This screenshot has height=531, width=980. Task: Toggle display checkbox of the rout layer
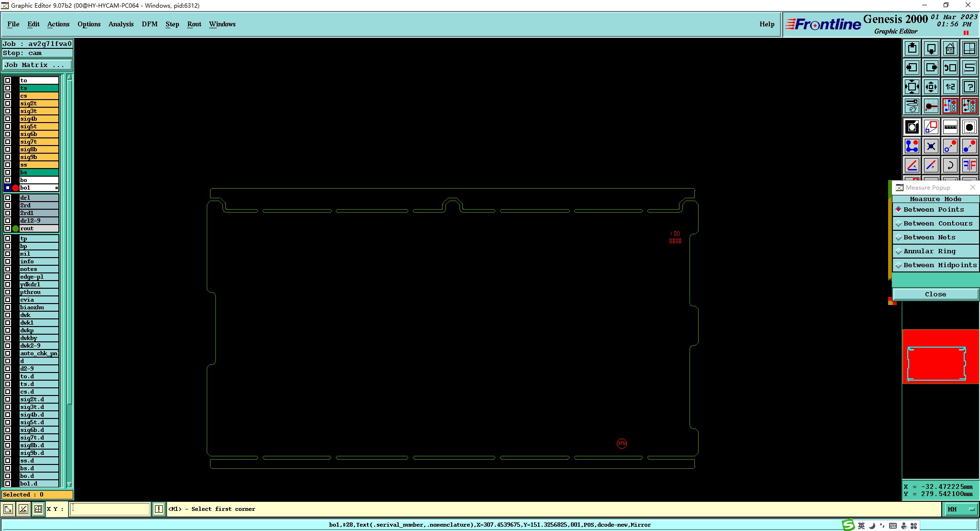pos(8,228)
